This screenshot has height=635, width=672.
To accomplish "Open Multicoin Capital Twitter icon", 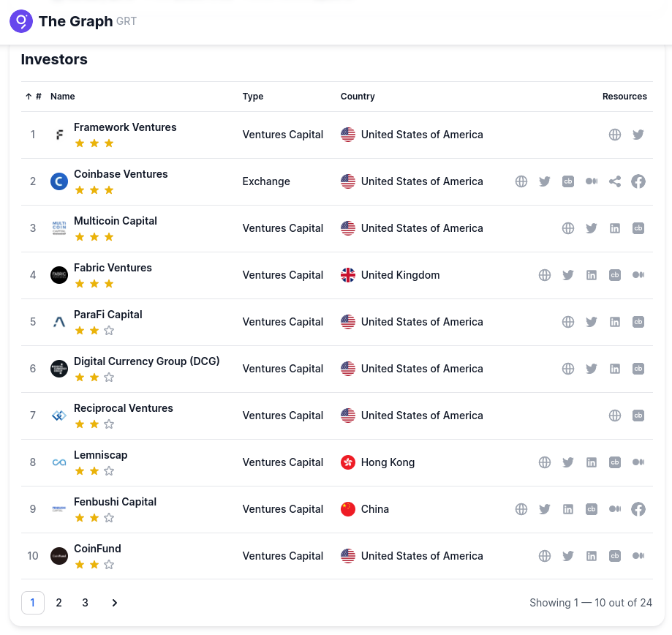I will tap(592, 228).
